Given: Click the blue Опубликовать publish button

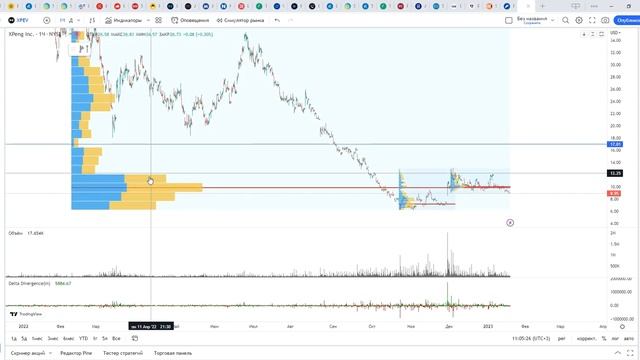Looking at the screenshot, I should click(x=627, y=20).
